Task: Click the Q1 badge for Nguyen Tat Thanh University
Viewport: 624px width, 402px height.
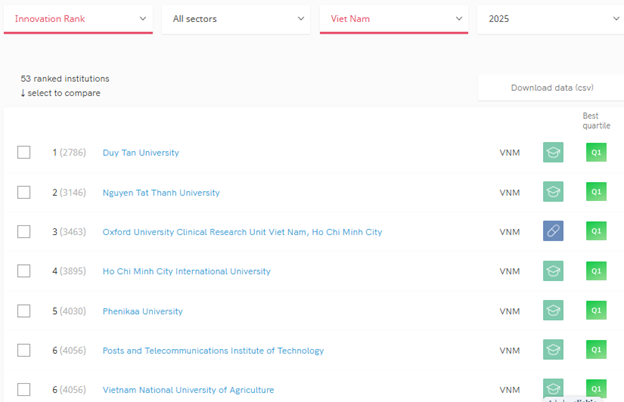Action: click(x=596, y=191)
